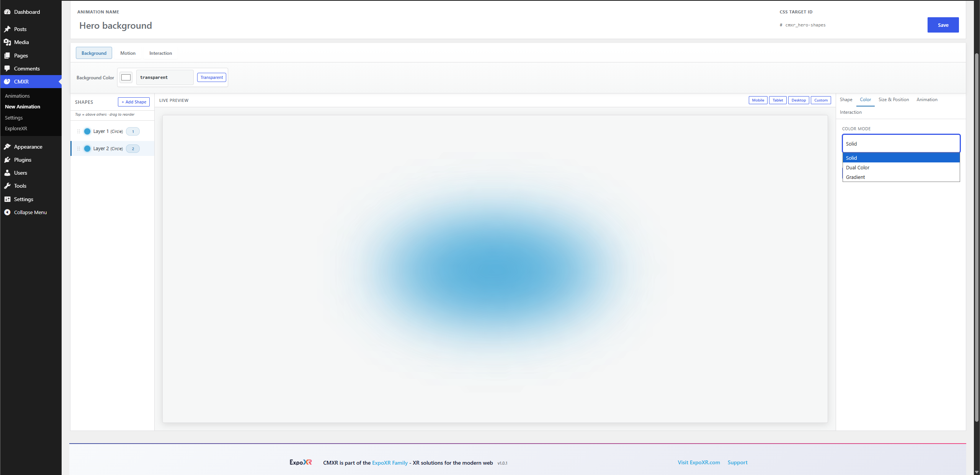Open the Color Mode combo box
Image resolution: width=980 pixels, height=475 pixels.
coord(901,144)
